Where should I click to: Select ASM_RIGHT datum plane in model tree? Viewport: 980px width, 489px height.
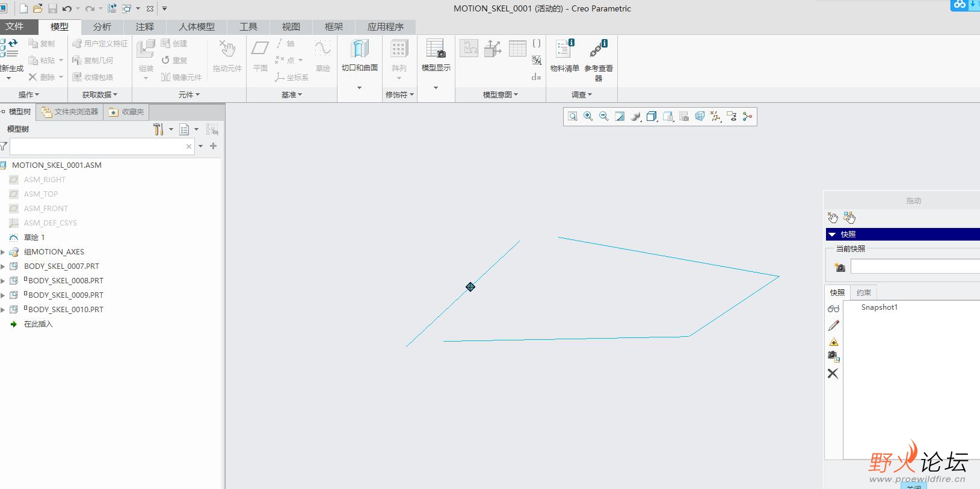coord(45,180)
